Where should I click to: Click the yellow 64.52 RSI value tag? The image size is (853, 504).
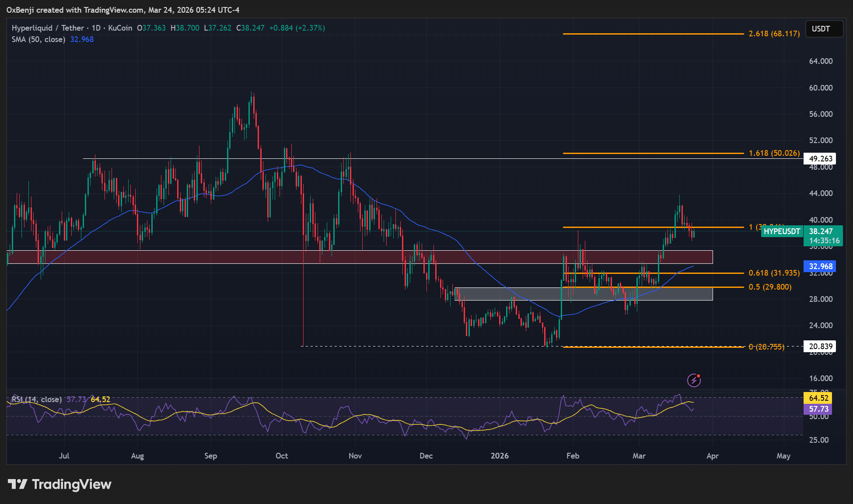click(x=818, y=398)
